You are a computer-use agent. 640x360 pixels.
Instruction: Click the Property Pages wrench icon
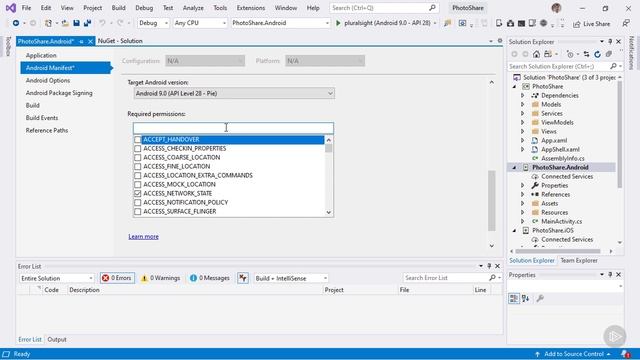point(540,299)
